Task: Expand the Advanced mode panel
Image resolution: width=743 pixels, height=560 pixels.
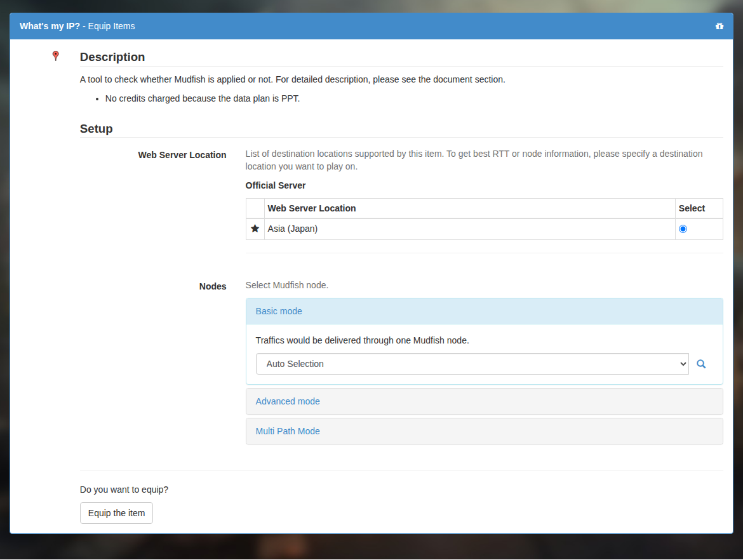Action: (x=288, y=401)
